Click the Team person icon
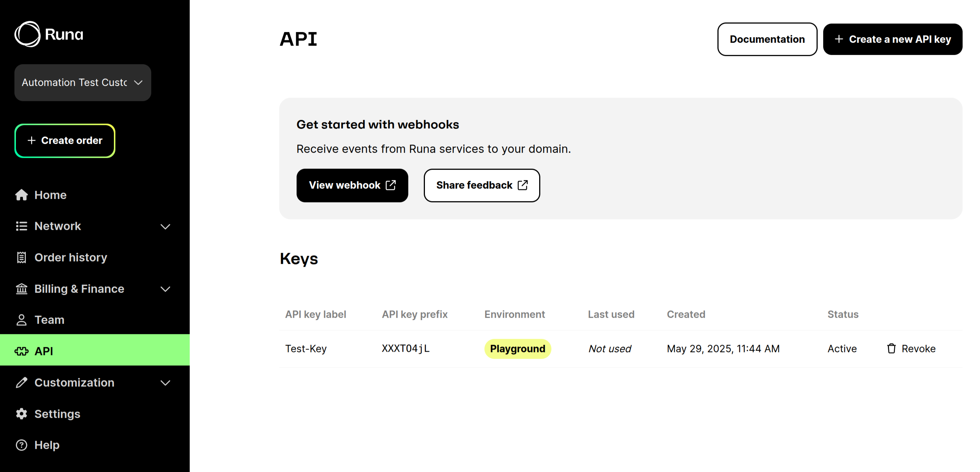The width and height of the screenshot is (980, 472). pyautogui.click(x=21, y=320)
